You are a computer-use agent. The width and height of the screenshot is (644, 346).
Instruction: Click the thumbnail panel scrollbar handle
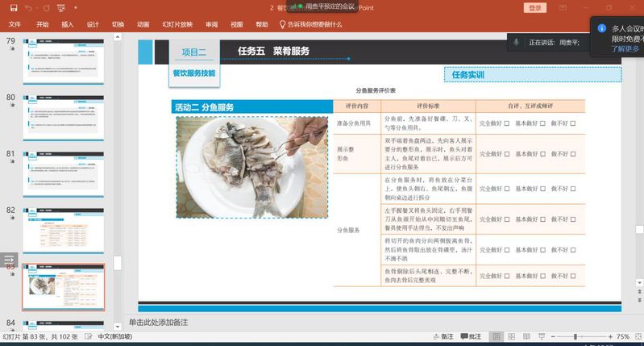pos(117,263)
